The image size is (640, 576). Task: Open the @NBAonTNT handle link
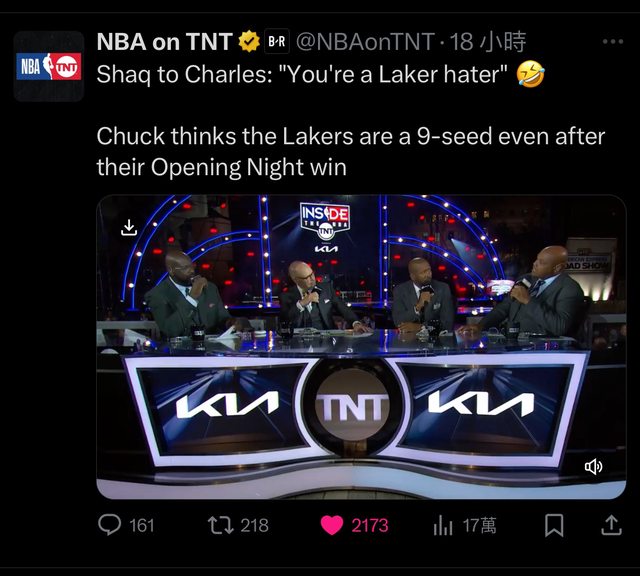365,42
